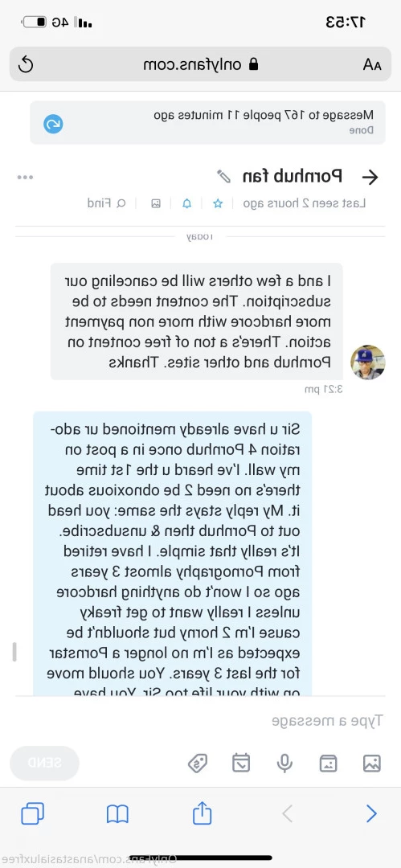Open the vault media icon
The image size is (401, 868).
[329, 764]
